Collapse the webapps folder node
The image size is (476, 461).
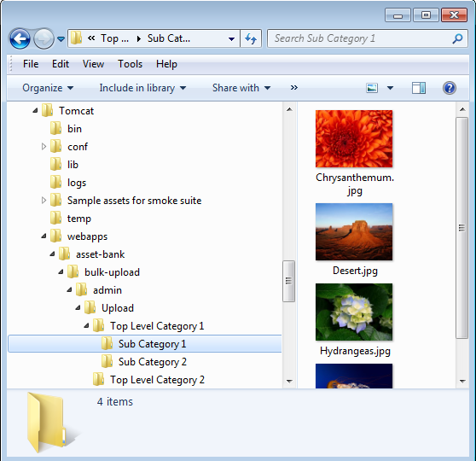point(44,236)
